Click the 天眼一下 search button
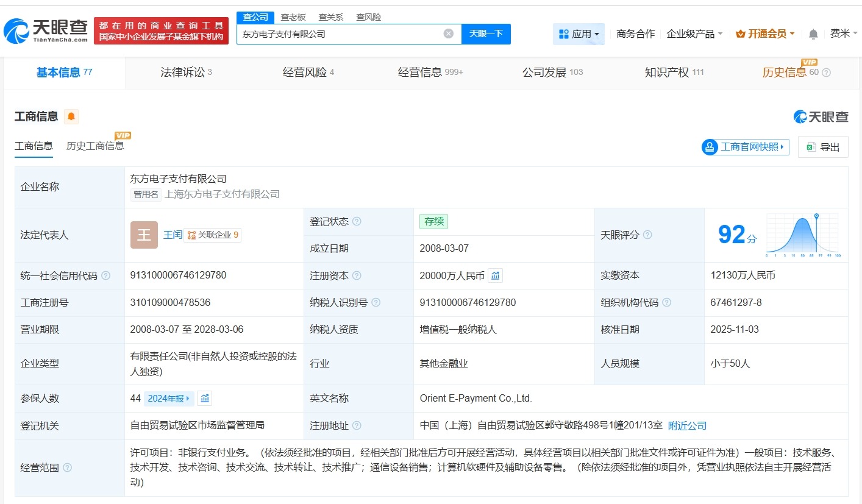 [x=487, y=34]
